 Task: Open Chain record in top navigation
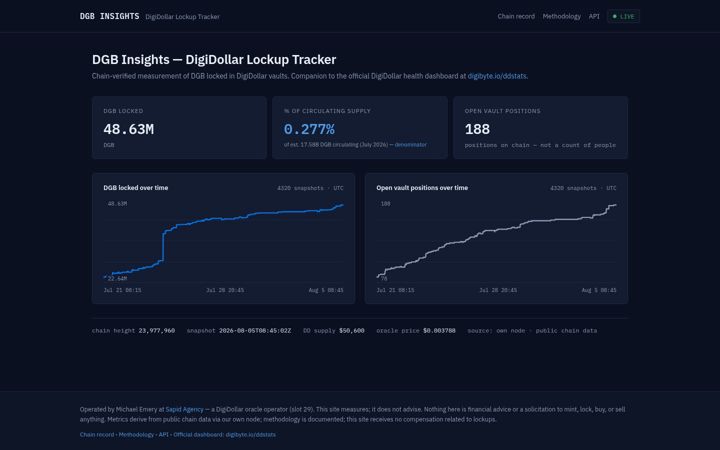[516, 17]
